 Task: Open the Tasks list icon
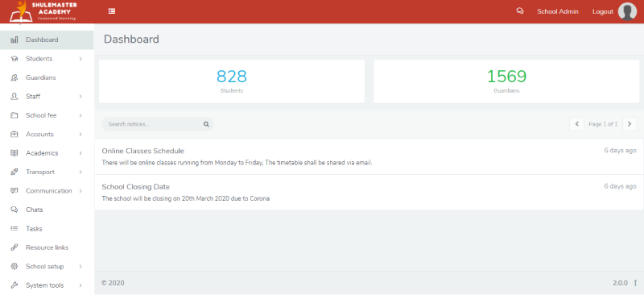click(x=14, y=229)
